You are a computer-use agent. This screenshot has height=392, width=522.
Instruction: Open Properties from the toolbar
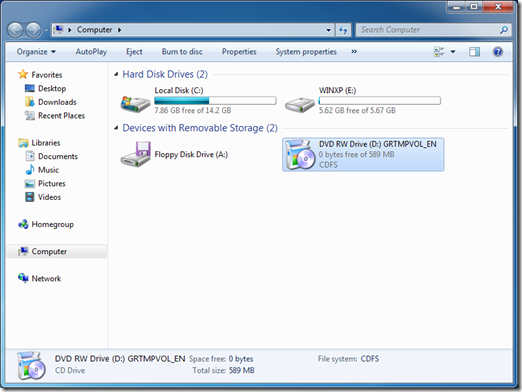[239, 52]
